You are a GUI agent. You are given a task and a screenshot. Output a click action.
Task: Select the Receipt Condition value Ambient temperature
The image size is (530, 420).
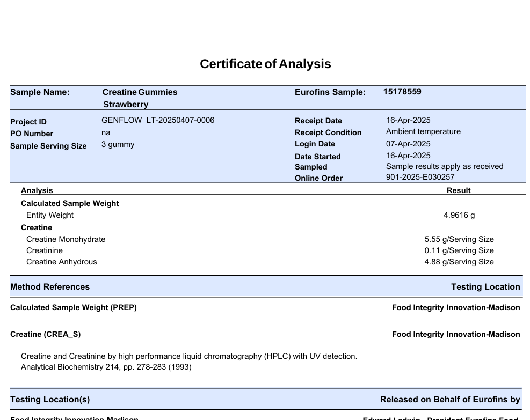click(x=423, y=131)
